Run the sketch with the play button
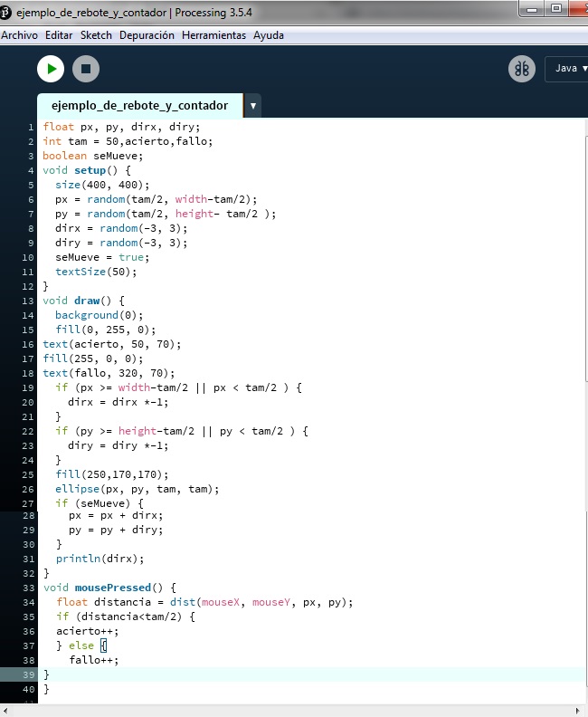This screenshot has width=588, height=717. (51, 69)
